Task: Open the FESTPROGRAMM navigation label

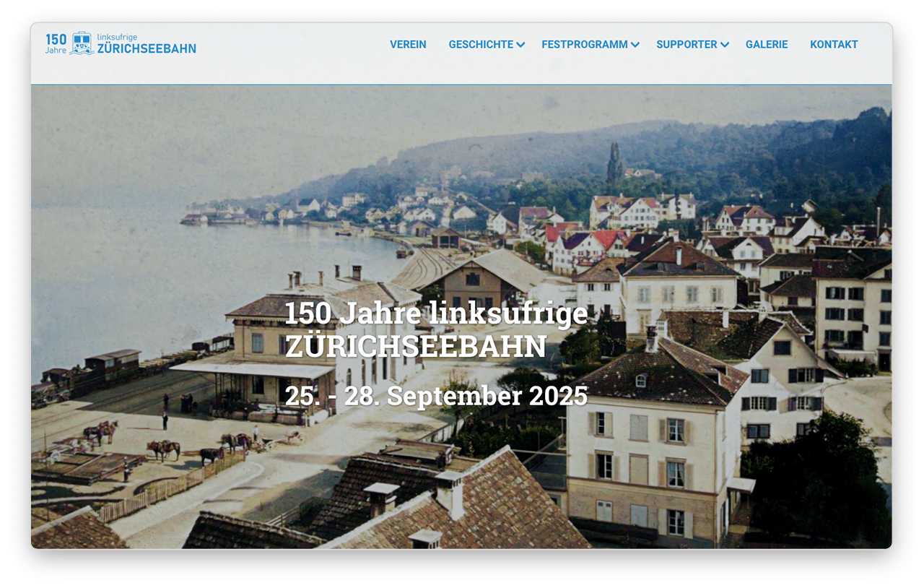Action: (x=584, y=45)
